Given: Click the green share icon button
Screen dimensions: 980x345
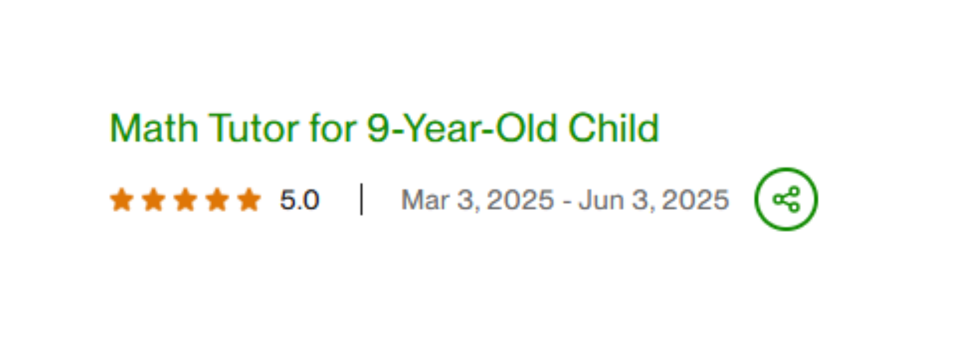Looking at the screenshot, I should point(786,199).
